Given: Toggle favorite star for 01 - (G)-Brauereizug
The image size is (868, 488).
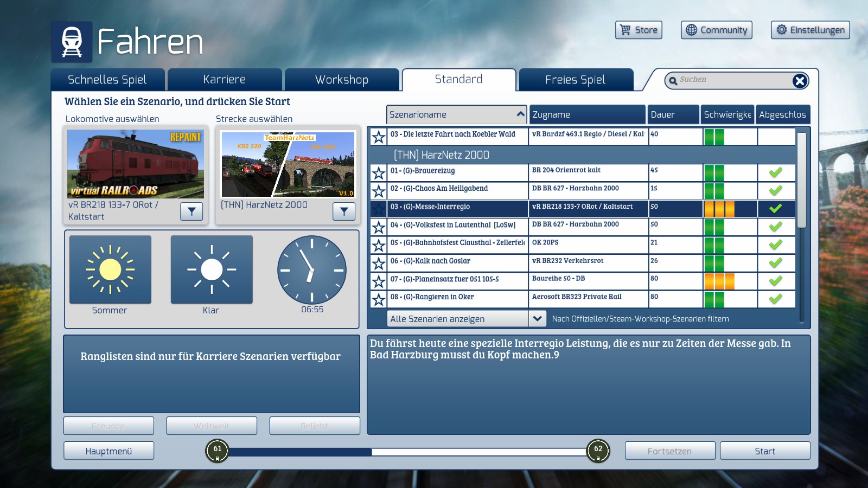Looking at the screenshot, I should 379,173.
